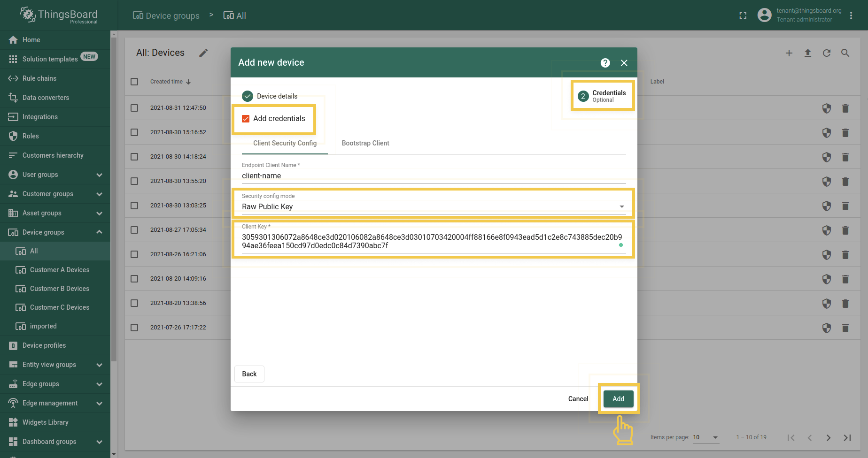This screenshot has width=868, height=458.
Task: Open help for the Add new device dialog
Action: [605, 62]
